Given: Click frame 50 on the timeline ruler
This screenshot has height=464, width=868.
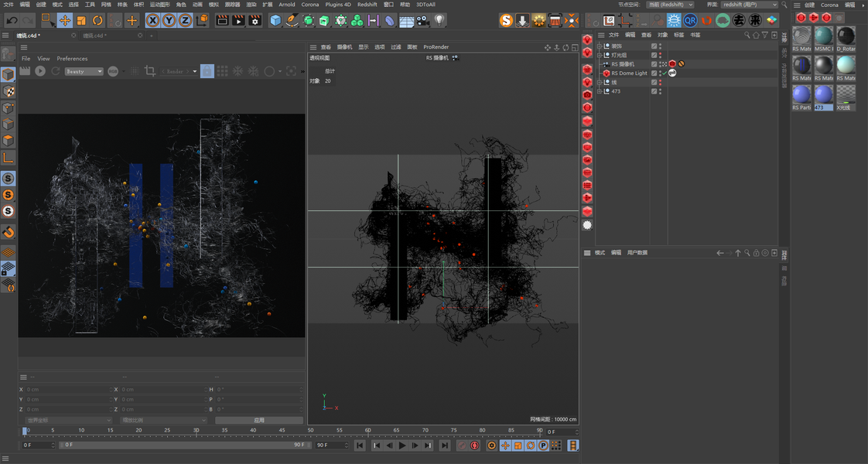Looking at the screenshot, I should (x=311, y=431).
